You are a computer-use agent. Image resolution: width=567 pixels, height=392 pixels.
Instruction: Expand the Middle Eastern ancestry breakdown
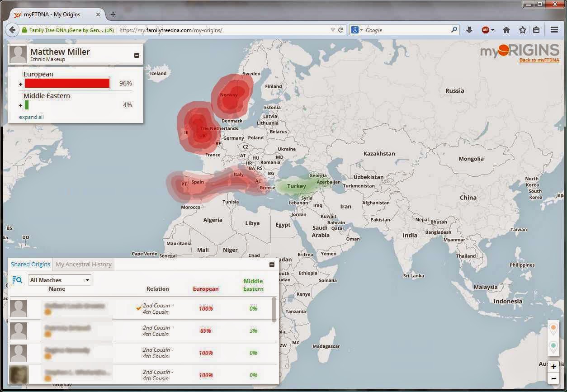[20, 105]
